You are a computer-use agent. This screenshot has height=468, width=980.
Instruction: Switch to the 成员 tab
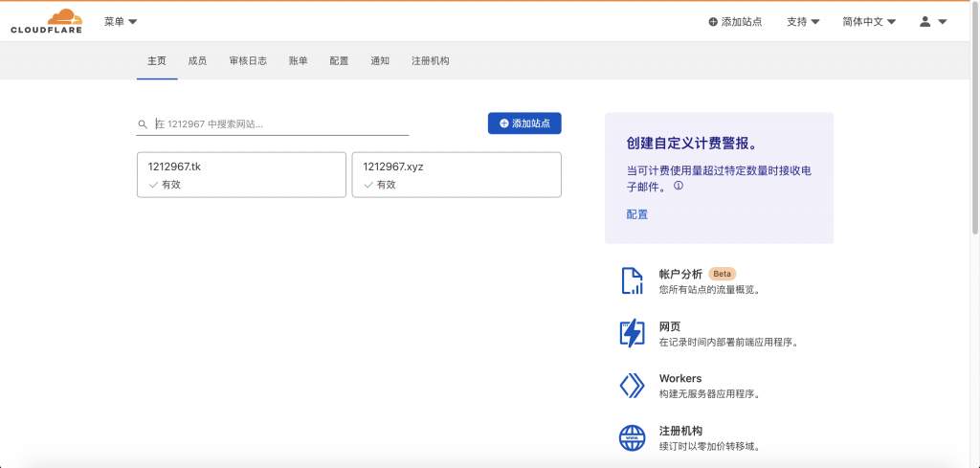tap(197, 60)
